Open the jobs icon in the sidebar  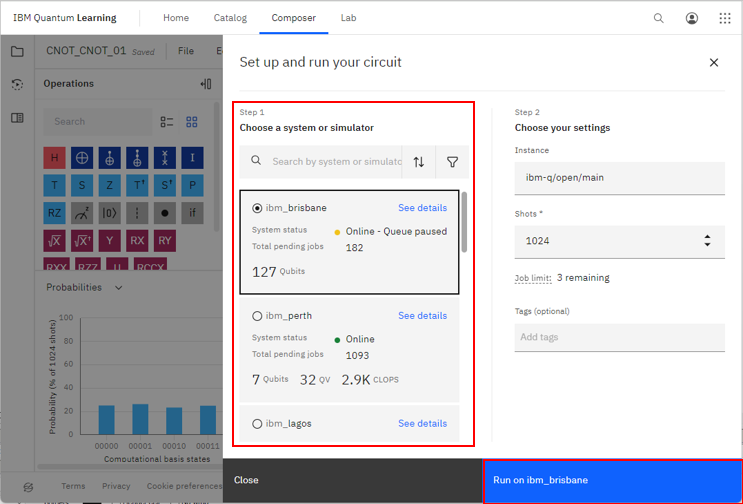[17, 84]
